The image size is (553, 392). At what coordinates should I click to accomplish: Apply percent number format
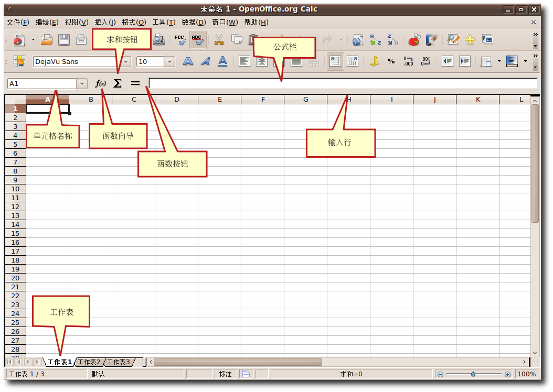[391, 62]
